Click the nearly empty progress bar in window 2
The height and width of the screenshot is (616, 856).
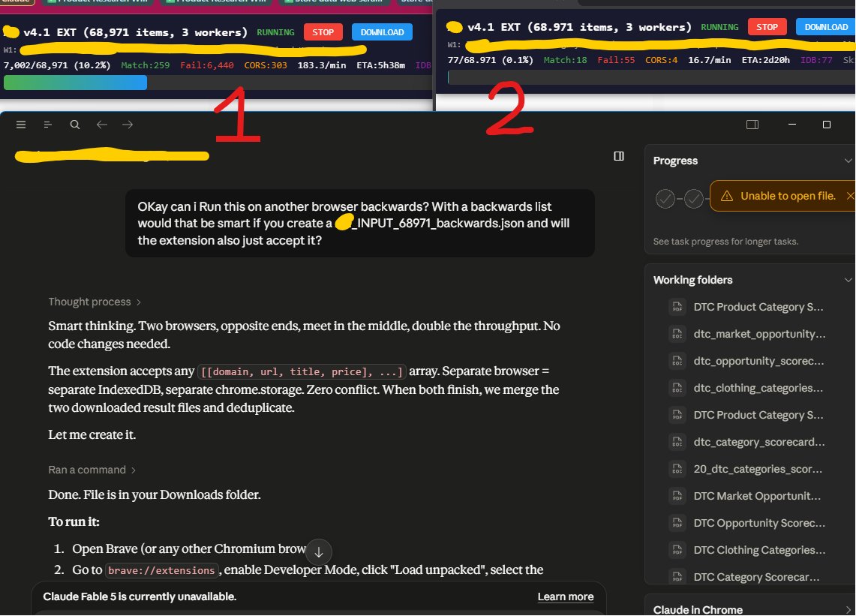[650, 77]
